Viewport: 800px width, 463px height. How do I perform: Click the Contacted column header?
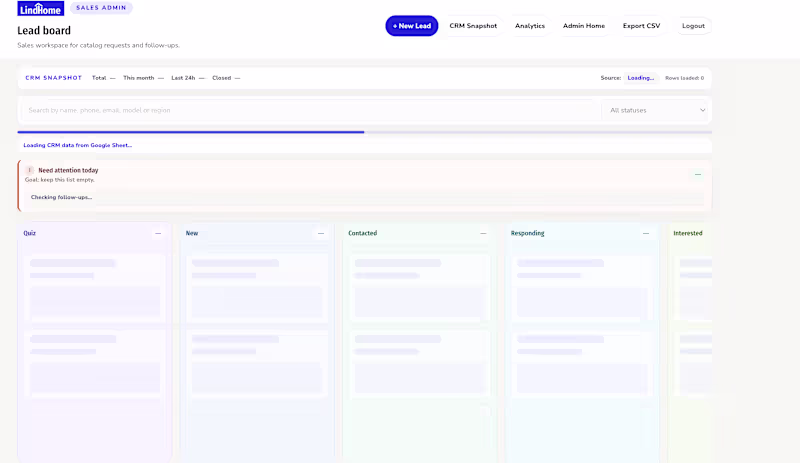[x=362, y=233]
